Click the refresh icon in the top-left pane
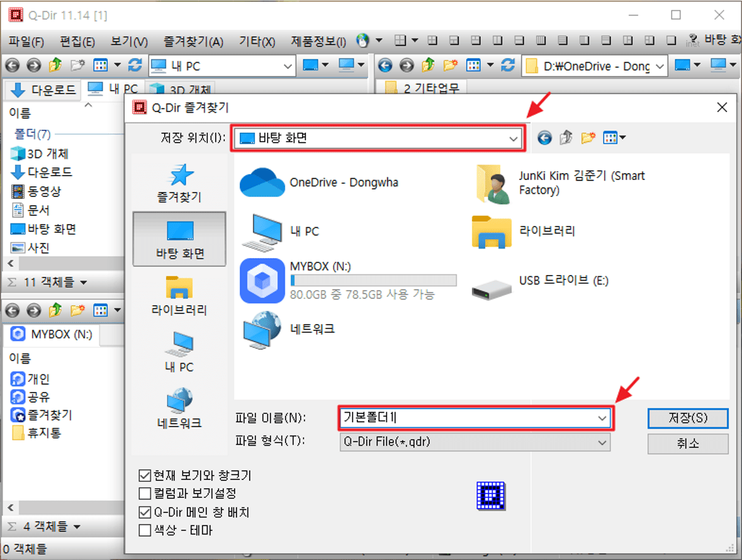This screenshot has height=560, width=742. coord(135,65)
